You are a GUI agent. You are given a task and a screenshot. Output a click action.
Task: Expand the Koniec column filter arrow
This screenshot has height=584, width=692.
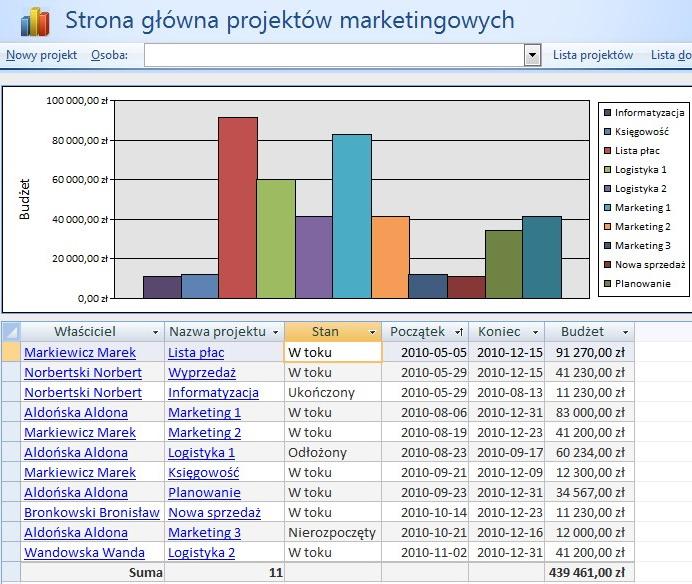click(535, 332)
